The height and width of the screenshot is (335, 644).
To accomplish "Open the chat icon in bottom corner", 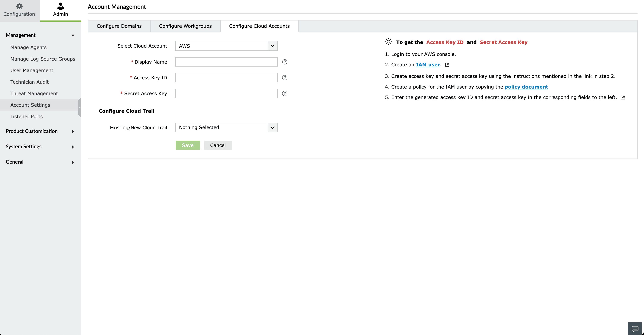I will point(635,329).
